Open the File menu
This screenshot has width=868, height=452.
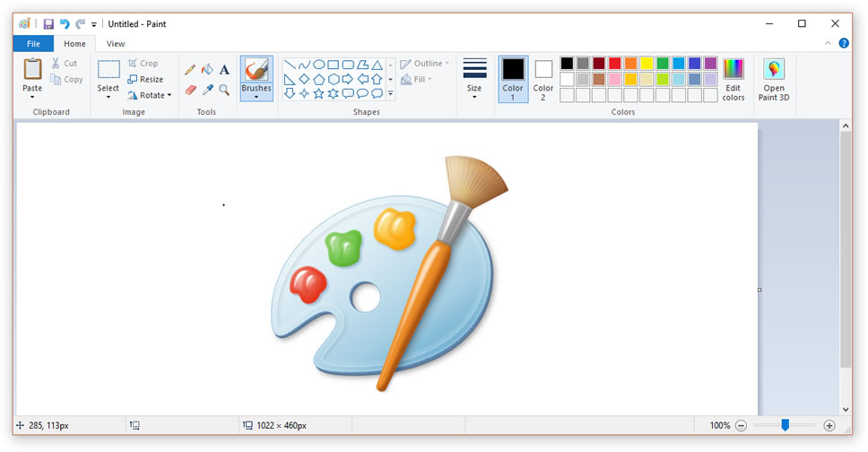tap(33, 44)
